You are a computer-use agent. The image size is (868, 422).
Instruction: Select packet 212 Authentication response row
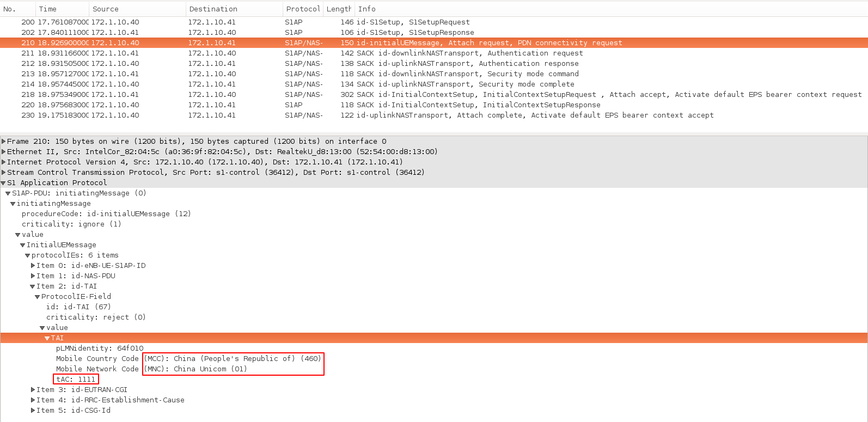click(x=434, y=64)
